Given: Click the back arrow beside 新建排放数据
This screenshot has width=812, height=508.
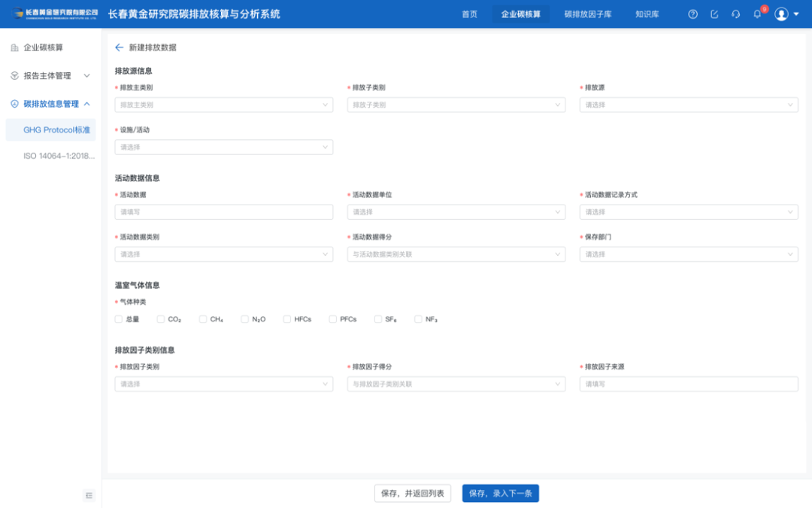Looking at the screenshot, I should [x=119, y=47].
